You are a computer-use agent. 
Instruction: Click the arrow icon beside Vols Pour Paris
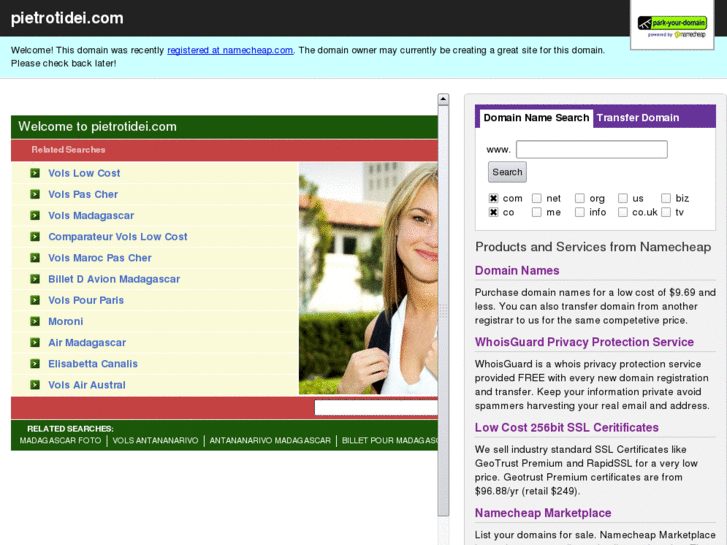tap(35, 300)
